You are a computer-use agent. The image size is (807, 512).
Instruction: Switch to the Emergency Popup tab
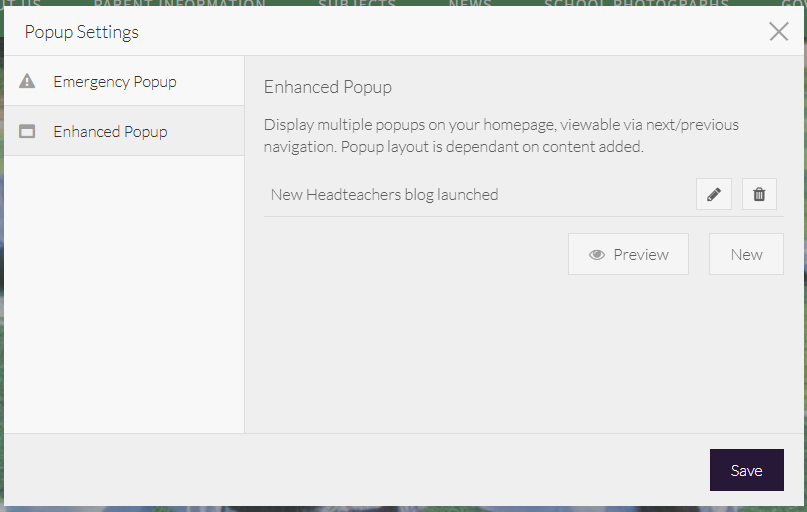[x=114, y=81]
